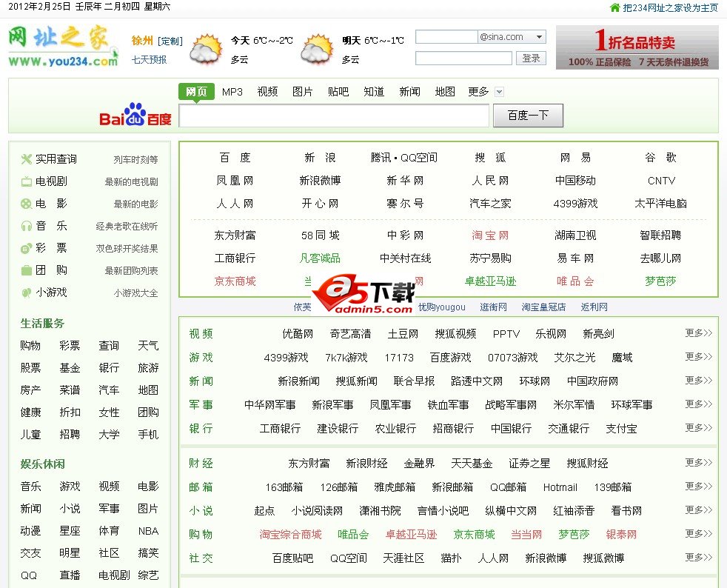Click the 团购 shopping bag icon
The height and width of the screenshot is (588, 727).
tap(27, 270)
